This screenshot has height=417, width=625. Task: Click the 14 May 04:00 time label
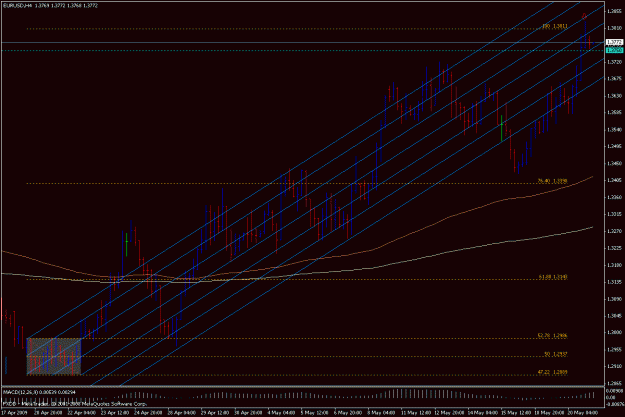tap(483, 413)
